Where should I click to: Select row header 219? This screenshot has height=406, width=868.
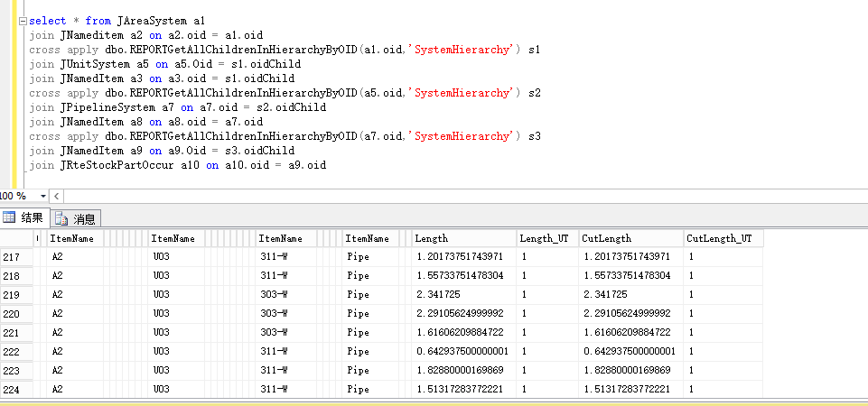[x=16, y=295]
